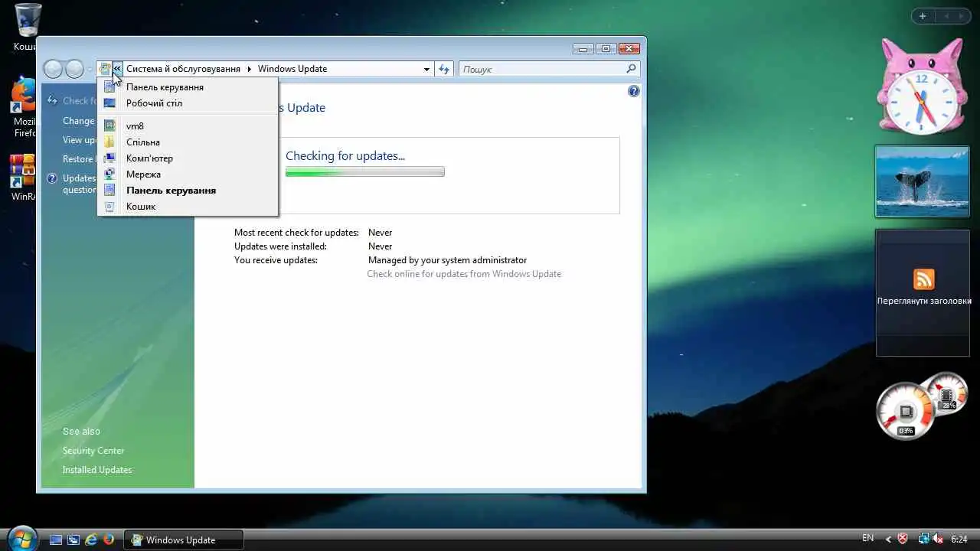Select Спільна folder in the dropdown list
The image size is (980, 551).
pyautogui.click(x=188, y=142)
